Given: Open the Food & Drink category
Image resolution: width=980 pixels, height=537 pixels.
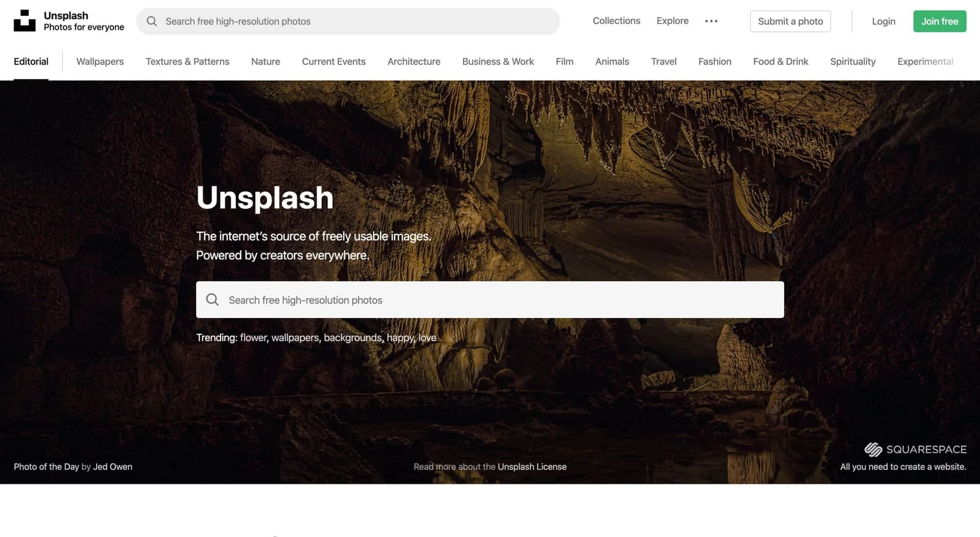Looking at the screenshot, I should point(780,61).
